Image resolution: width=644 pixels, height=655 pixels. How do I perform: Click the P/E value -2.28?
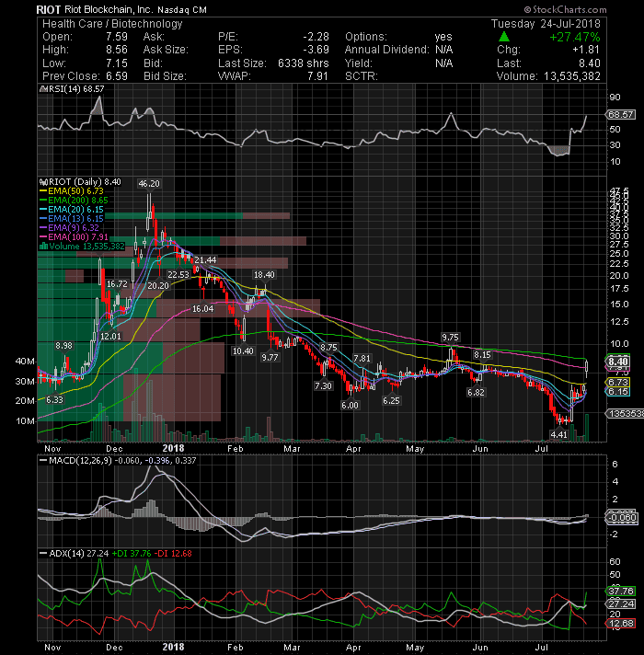316,37
